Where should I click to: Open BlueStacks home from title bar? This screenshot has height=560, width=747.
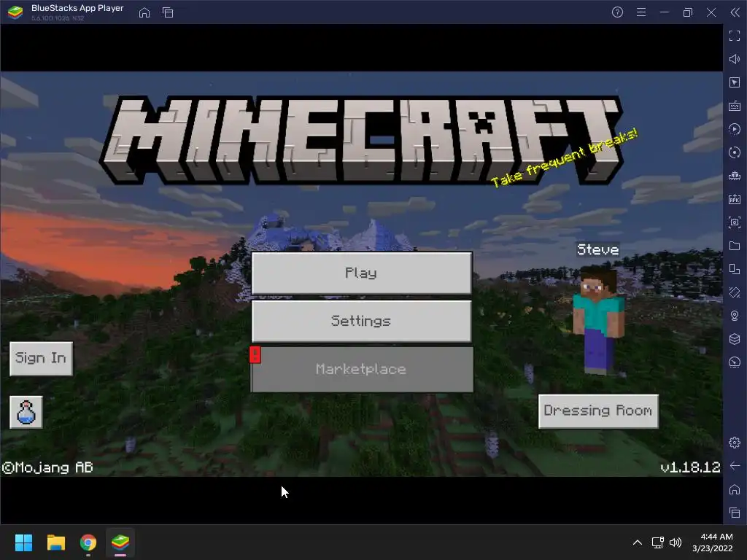[144, 12]
